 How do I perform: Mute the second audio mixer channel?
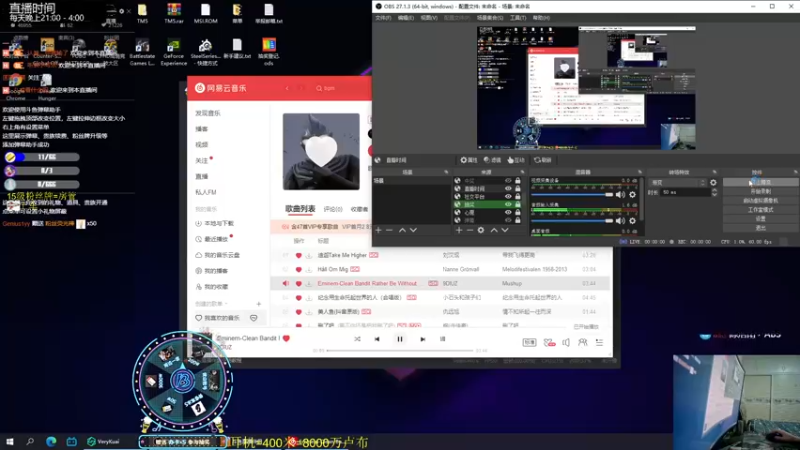point(620,221)
